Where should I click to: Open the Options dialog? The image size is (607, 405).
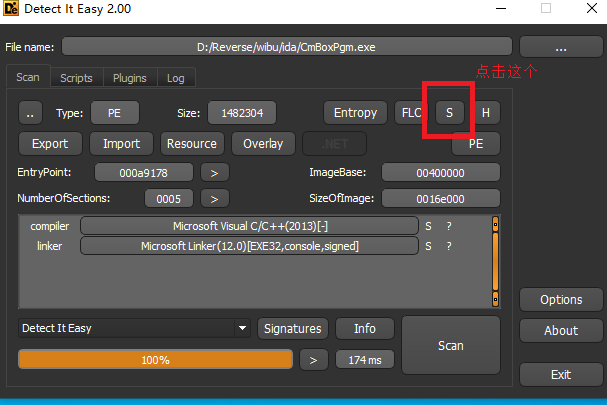(561, 299)
